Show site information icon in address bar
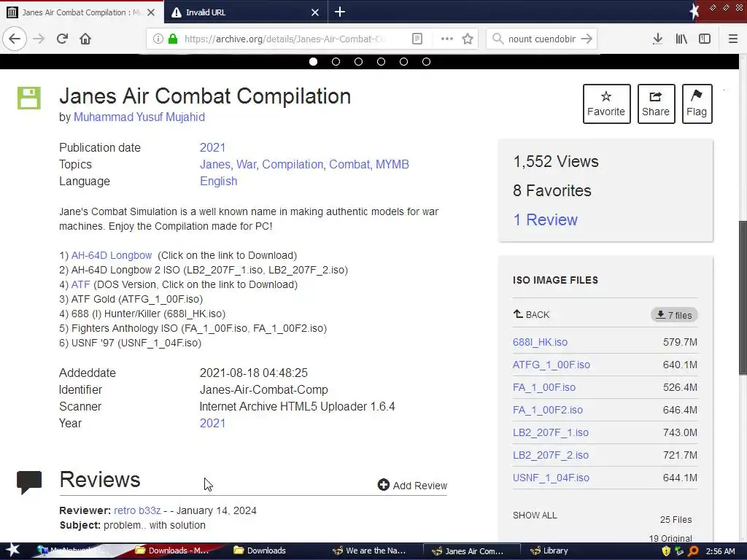 tap(158, 39)
